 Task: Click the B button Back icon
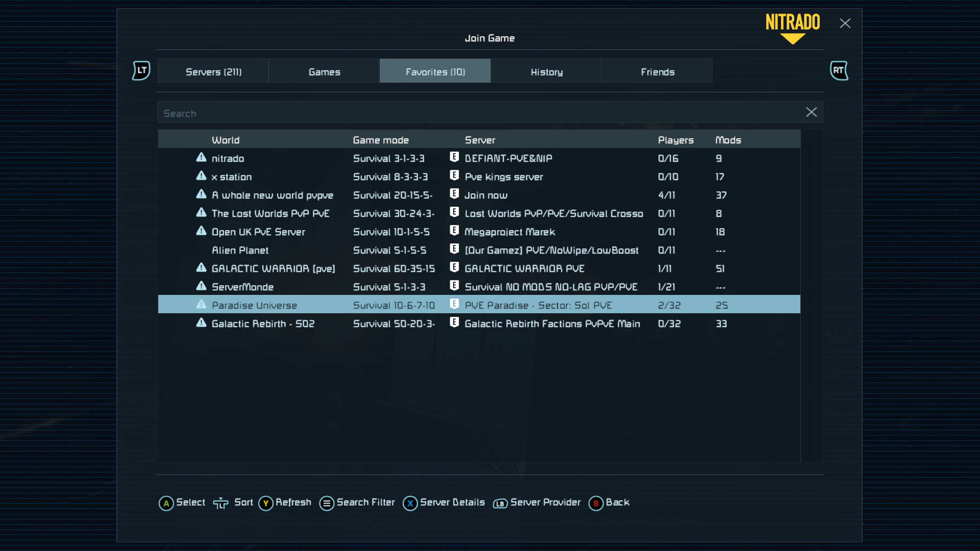click(596, 504)
